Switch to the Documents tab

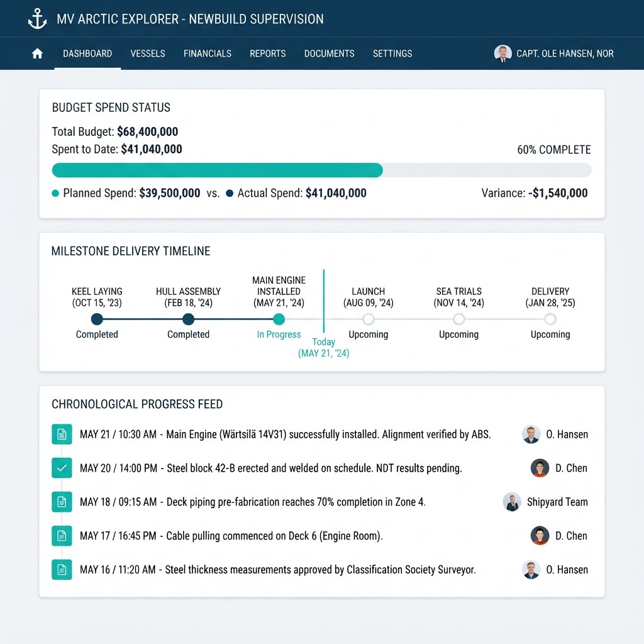(x=330, y=54)
